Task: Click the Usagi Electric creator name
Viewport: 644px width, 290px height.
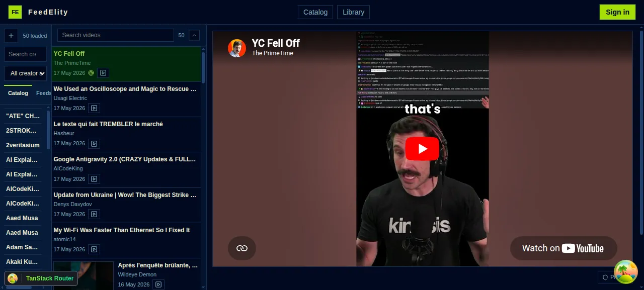Action: click(70, 98)
